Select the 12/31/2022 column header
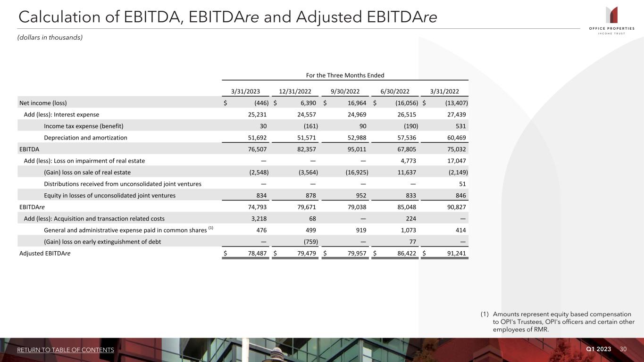This screenshot has width=644, height=362. pos(295,91)
